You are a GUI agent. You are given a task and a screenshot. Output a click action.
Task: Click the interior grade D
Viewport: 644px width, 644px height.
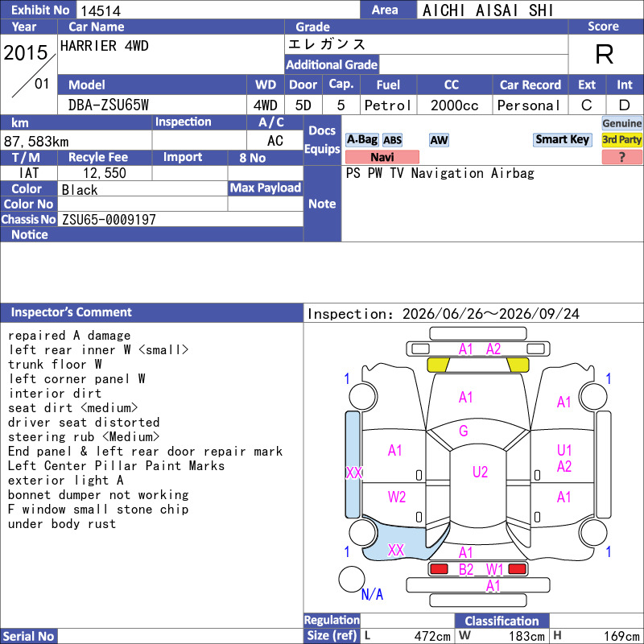pos(625,105)
